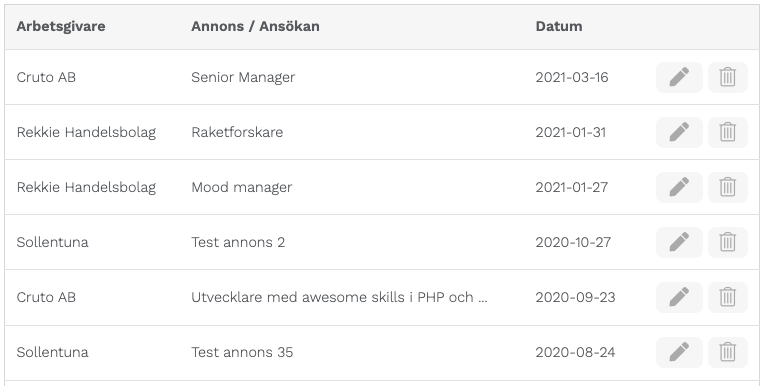Click Sollentuna in the Test annons 35 row

[x=53, y=352]
